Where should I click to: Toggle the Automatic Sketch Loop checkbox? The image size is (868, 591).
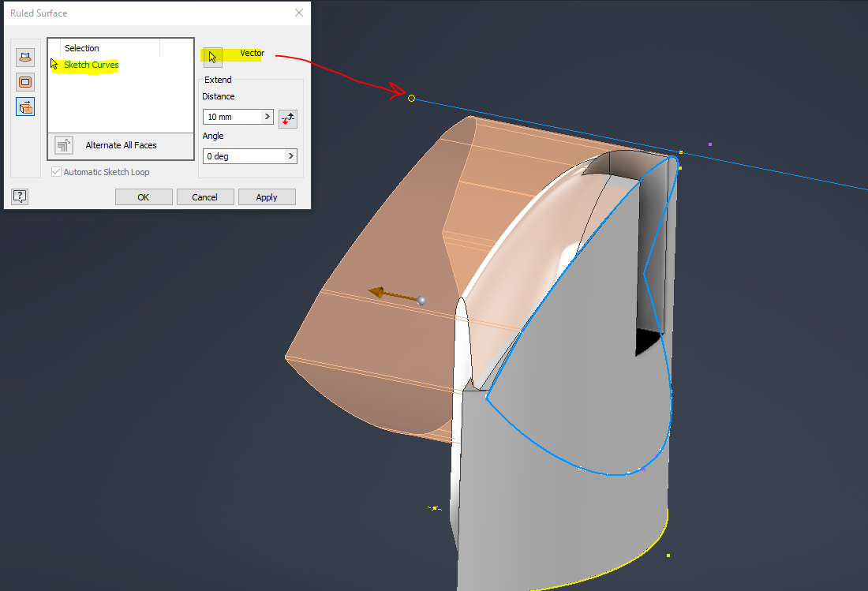coord(56,171)
